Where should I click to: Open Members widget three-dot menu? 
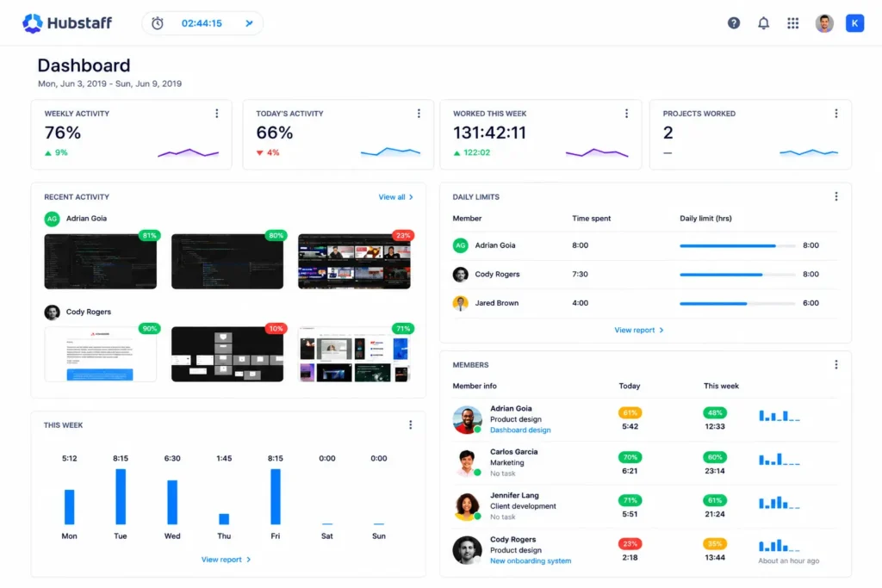835,365
